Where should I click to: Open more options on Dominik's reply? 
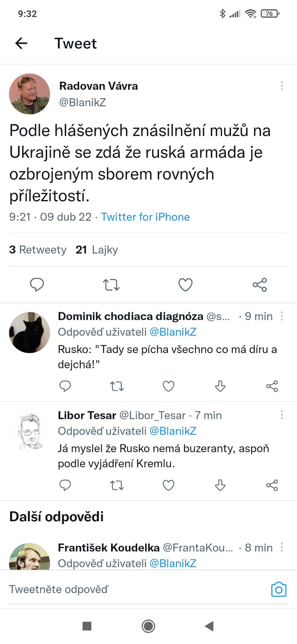[x=282, y=316]
